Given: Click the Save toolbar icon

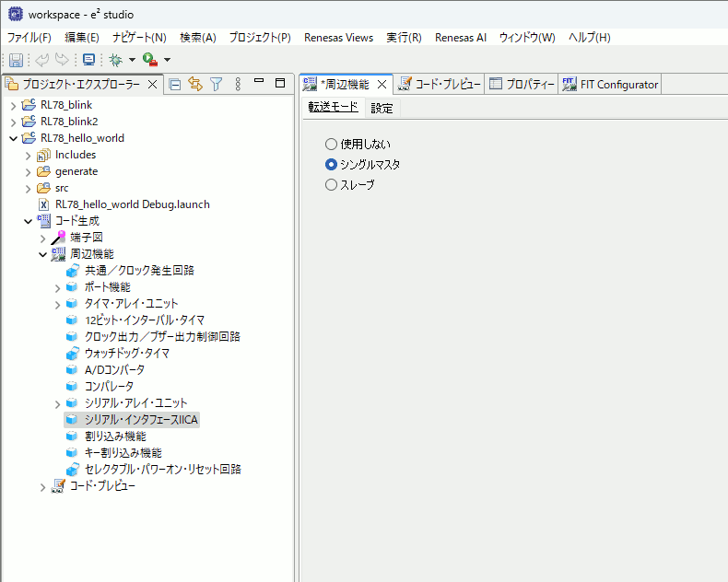Looking at the screenshot, I should [x=16, y=60].
